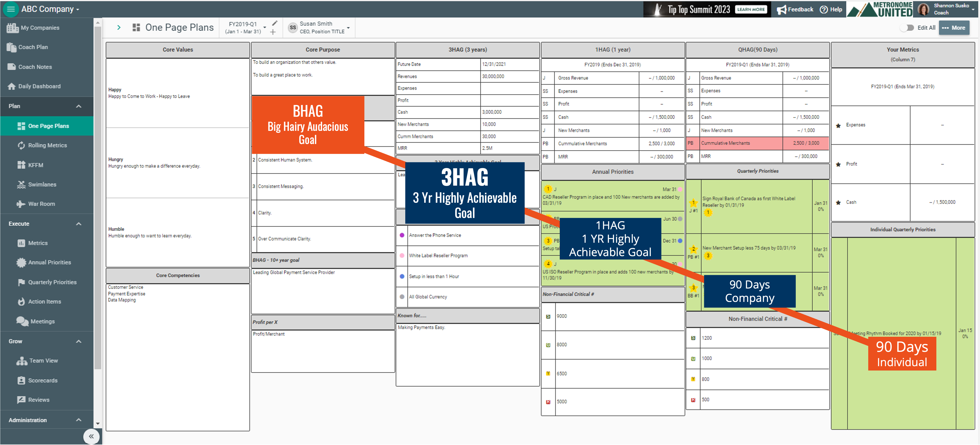
Task: Open My Companies icon in sidebar
Action: click(12, 28)
